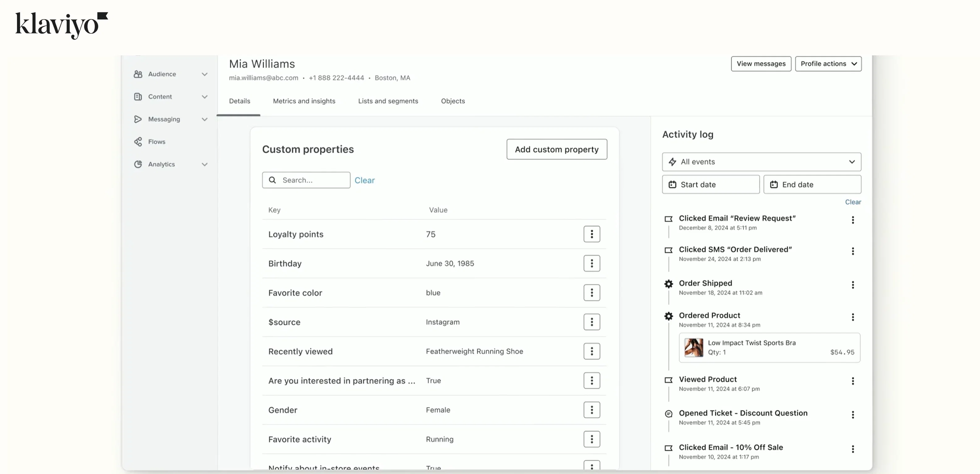Click the Favorite color value blue
The image size is (980, 474).
(433, 293)
